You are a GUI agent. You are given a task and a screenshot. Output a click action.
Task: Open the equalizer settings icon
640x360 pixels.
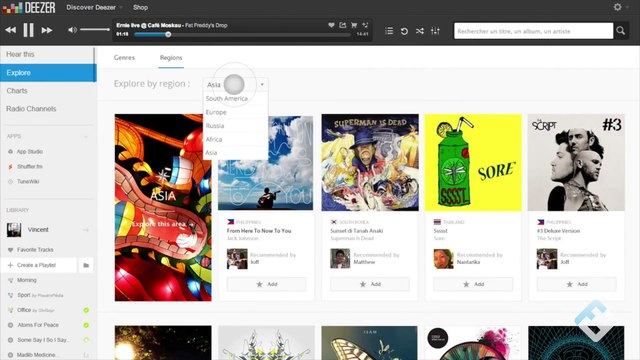tap(435, 31)
